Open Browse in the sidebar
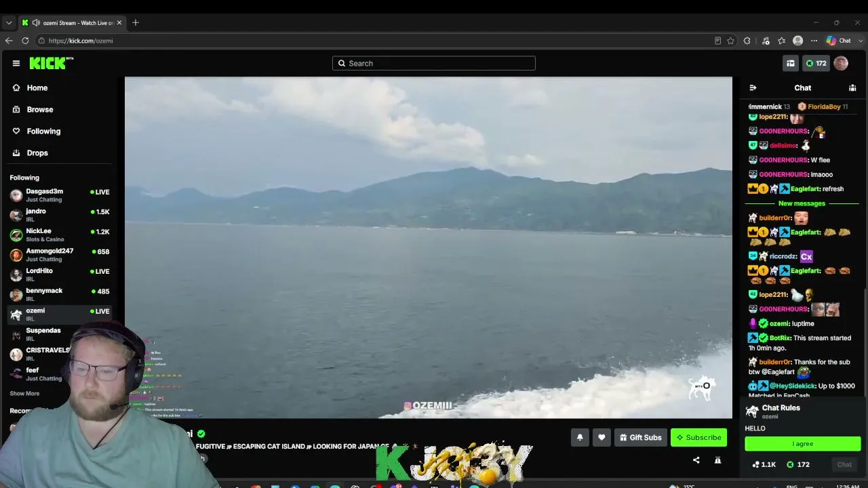 [x=40, y=109]
